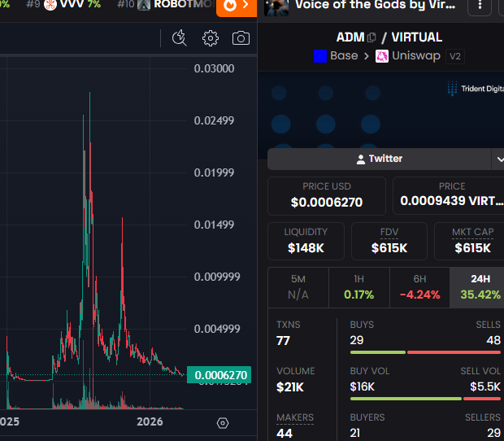Click the #9 VVV trending entry
This screenshot has width=504, height=441.
63,5
